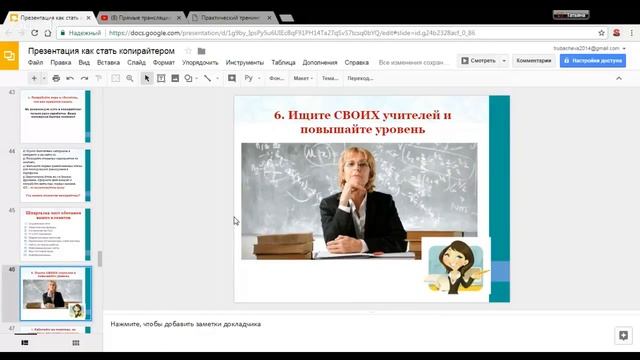This screenshot has height=360, width=640.
Task: Click the Google Slides home logo
Action: click(9, 56)
